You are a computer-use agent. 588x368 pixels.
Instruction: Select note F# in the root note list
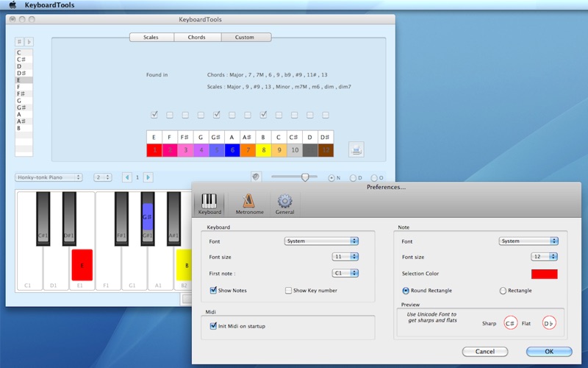(24, 94)
